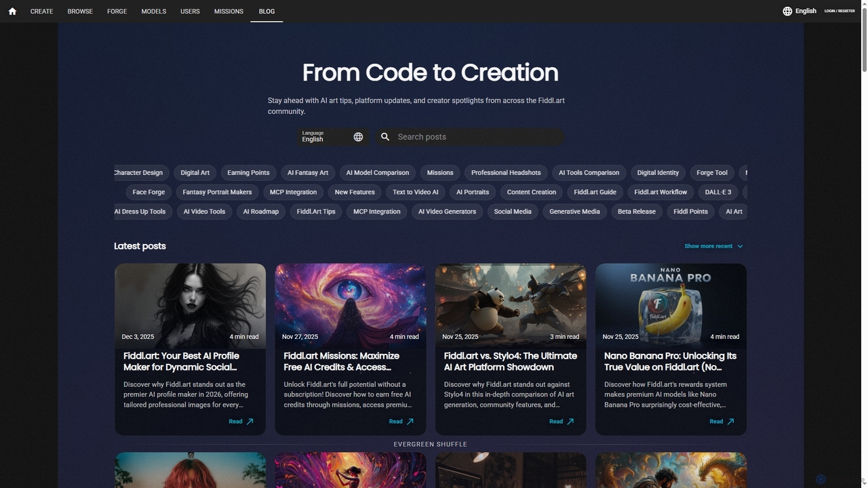Filter by DALL·E 3 tag
This screenshot has height=488, width=868.
click(718, 192)
